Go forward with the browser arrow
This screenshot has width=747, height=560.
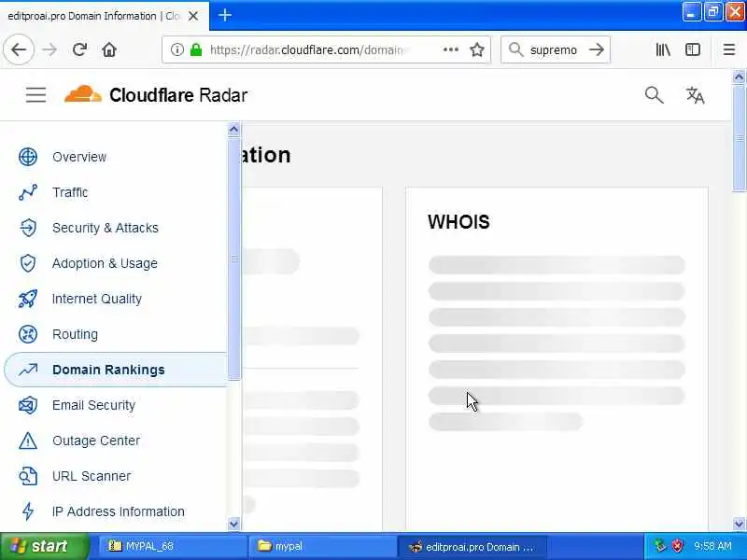tap(49, 49)
